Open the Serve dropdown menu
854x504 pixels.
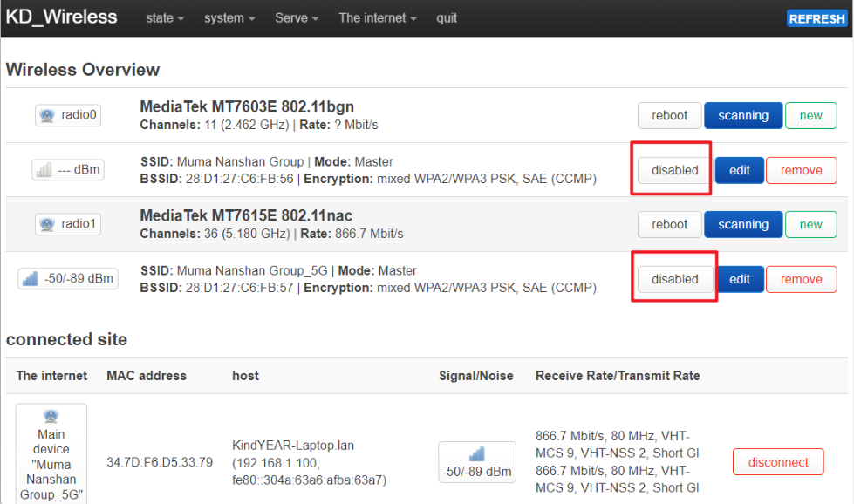pyautogui.click(x=297, y=18)
